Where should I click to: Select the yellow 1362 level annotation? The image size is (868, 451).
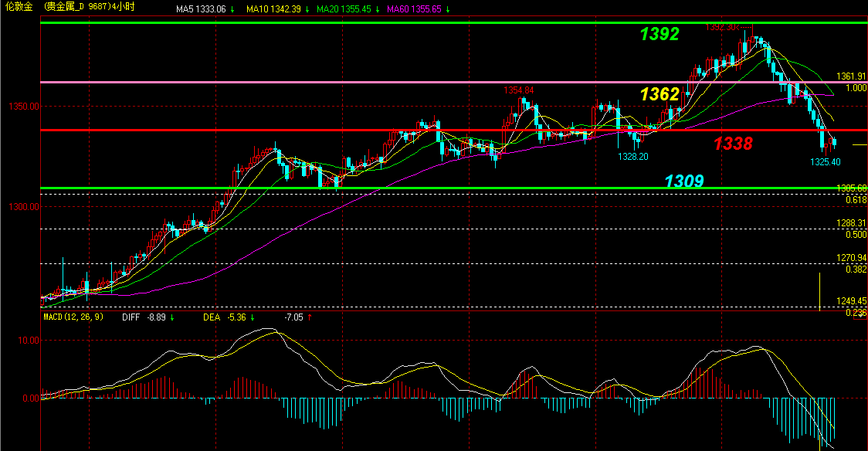coord(659,94)
